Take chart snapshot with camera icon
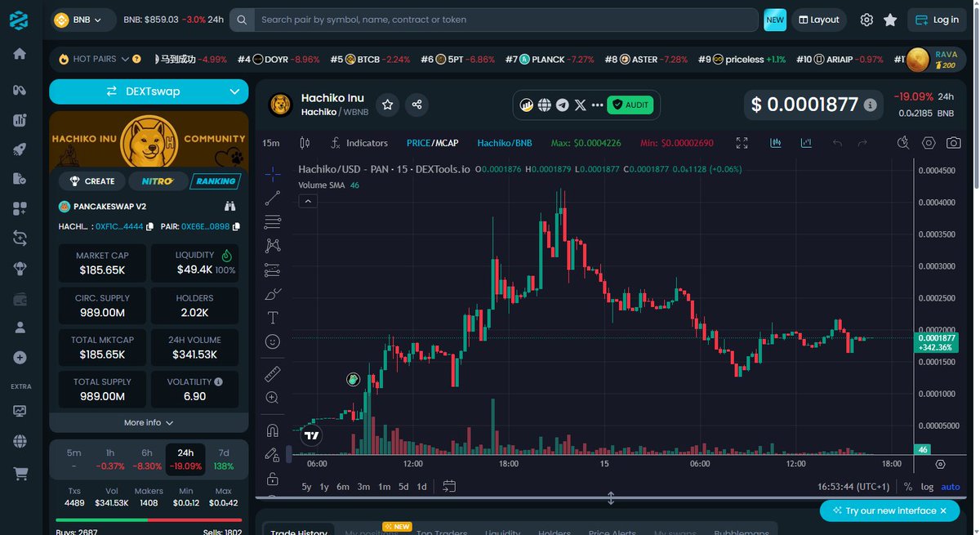This screenshot has height=535, width=980. pyautogui.click(x=953, y=143)
